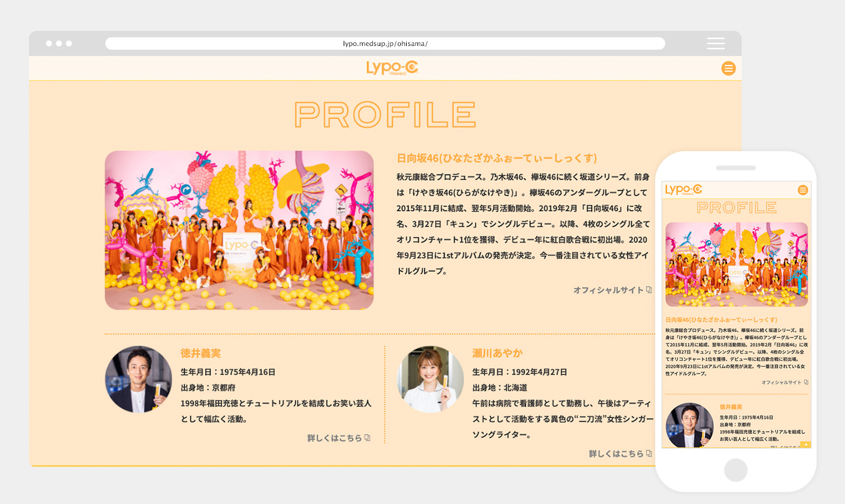
Task: Open the browser window's white hamburger menu
Action: point(716,43)
